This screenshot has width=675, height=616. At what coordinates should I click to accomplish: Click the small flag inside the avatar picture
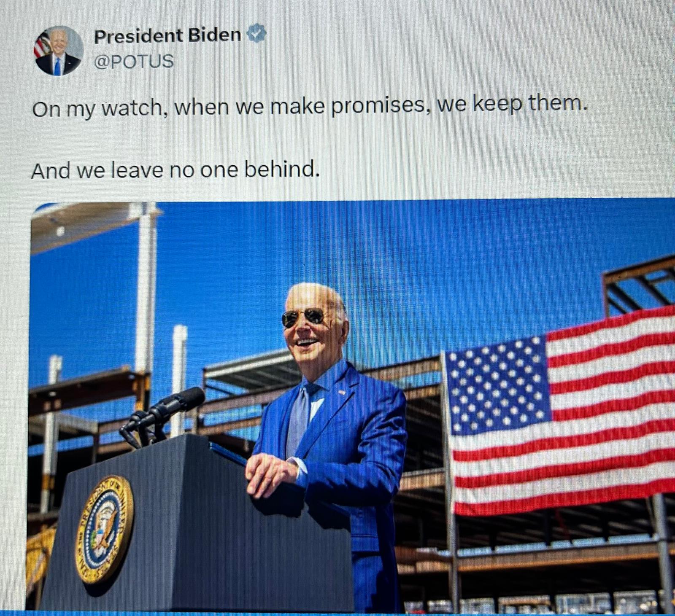click(x=40, y=46)
